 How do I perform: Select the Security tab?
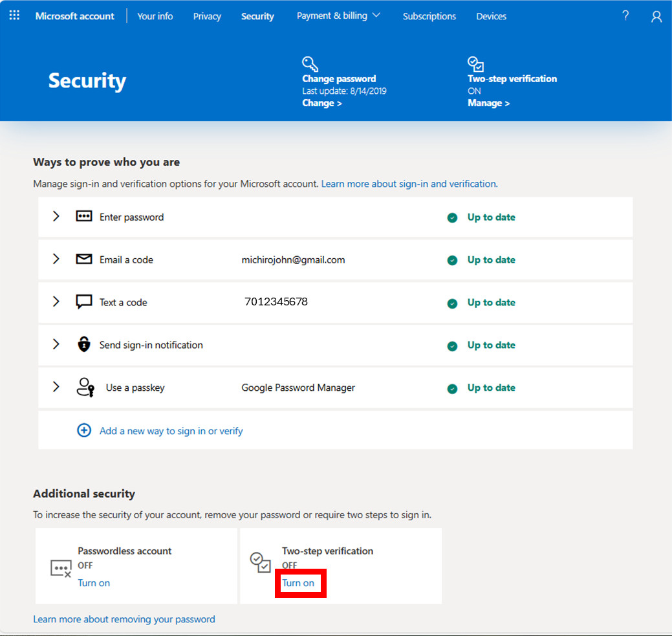pos(257,16)
